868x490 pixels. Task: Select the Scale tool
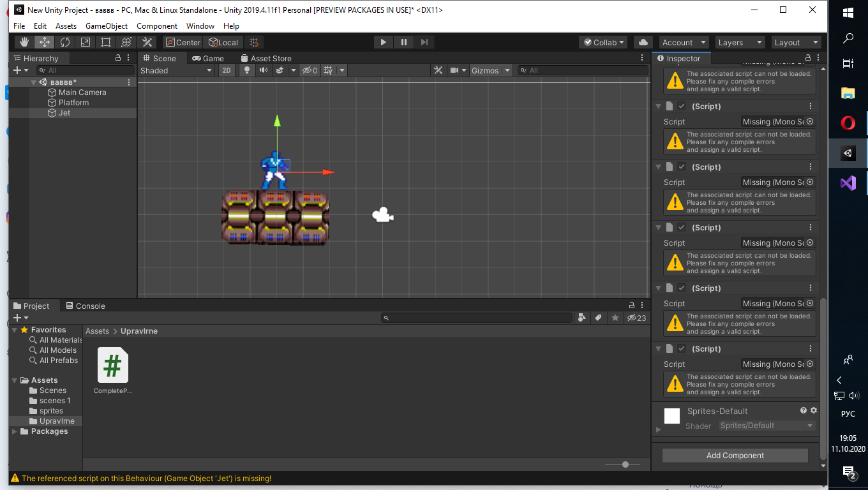(x=86, y=42)
